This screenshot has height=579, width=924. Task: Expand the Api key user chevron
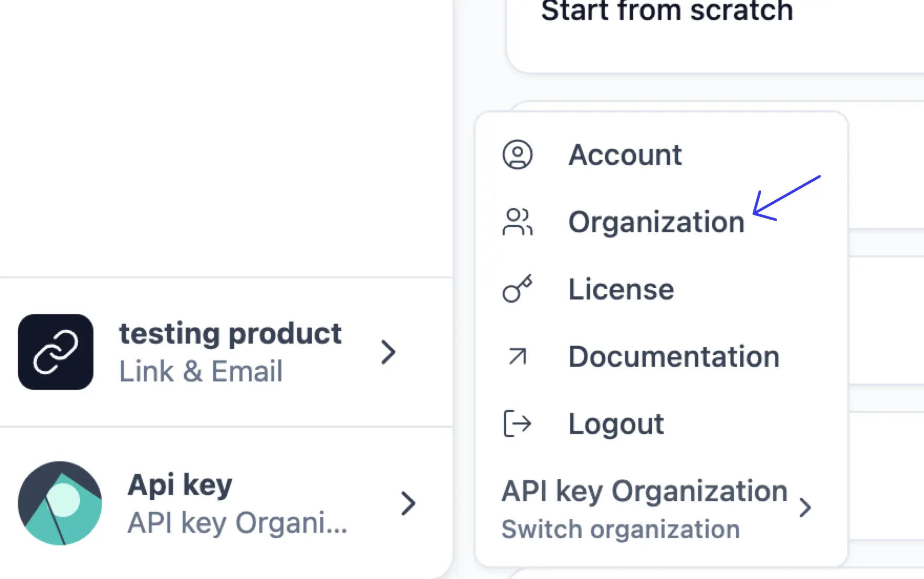tap(408, 503)
